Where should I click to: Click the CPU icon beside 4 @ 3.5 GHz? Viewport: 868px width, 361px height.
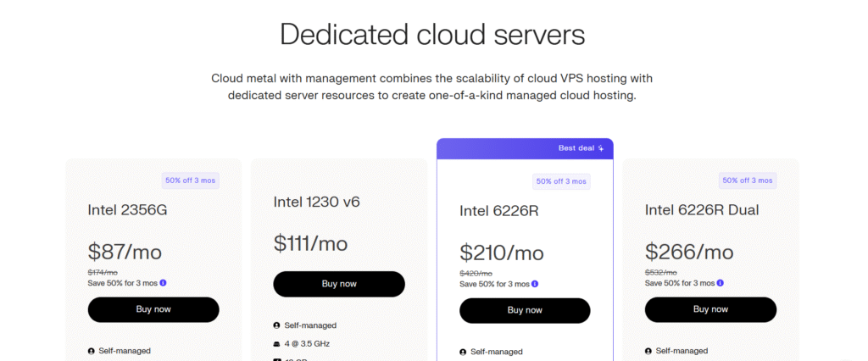[x=277, y=344]
